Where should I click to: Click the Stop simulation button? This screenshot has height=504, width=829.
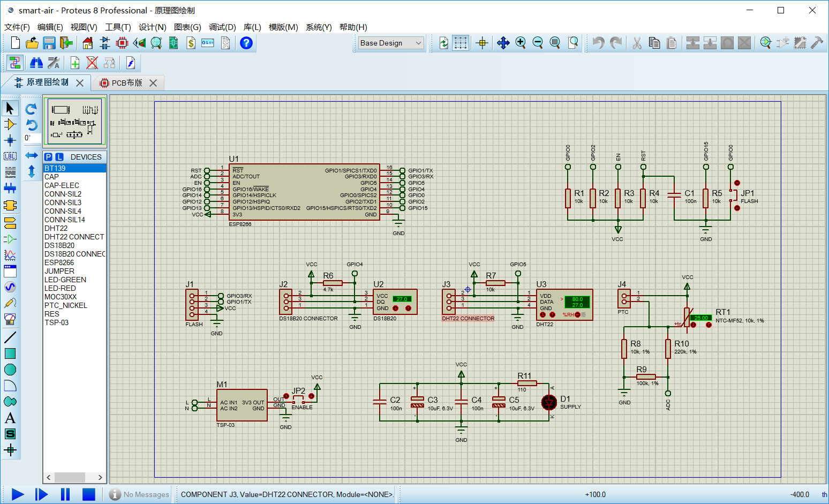[89, 494]
